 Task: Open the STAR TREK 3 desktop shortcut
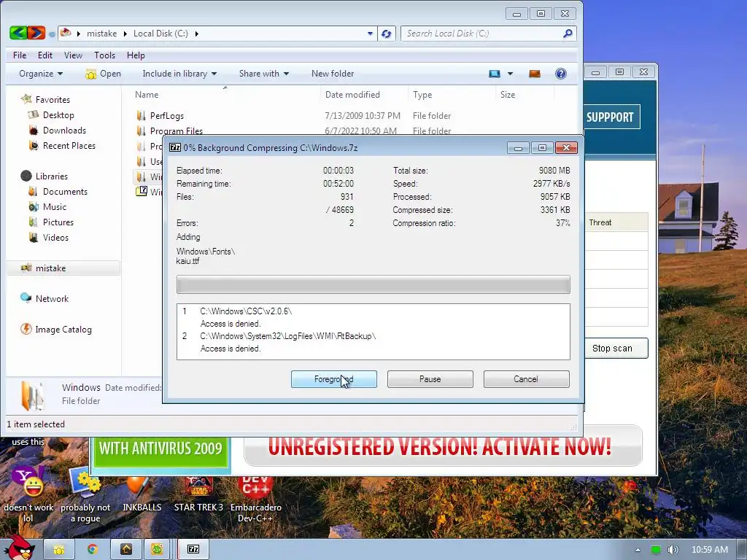(x=198, y=495)
